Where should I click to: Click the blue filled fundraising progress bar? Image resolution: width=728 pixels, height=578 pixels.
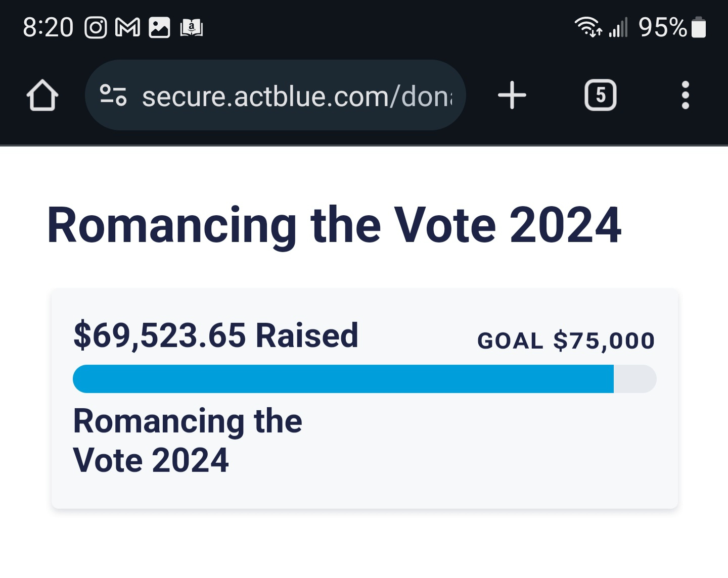click(x=343, y=379)
